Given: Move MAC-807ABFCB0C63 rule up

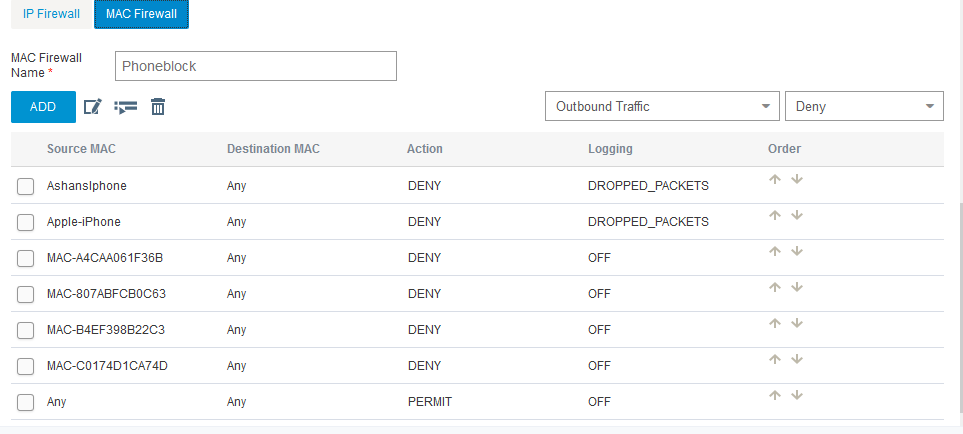Looking at the screenshot, I should click(775, 288).
